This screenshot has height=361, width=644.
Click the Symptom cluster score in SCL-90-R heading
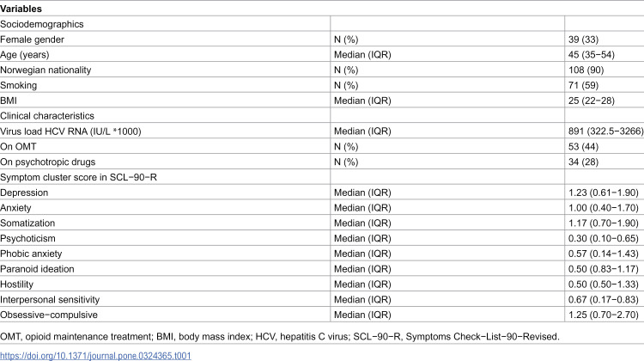[78, 177]
